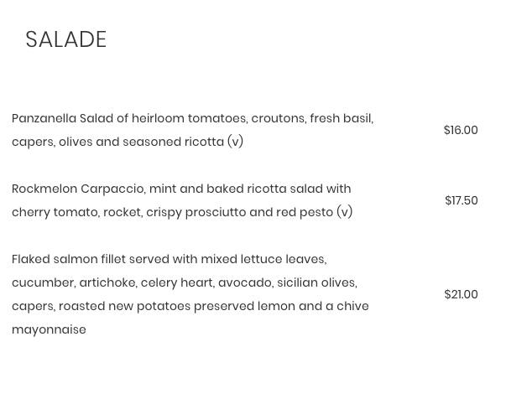Click the $21.00 price

[461, 294]
